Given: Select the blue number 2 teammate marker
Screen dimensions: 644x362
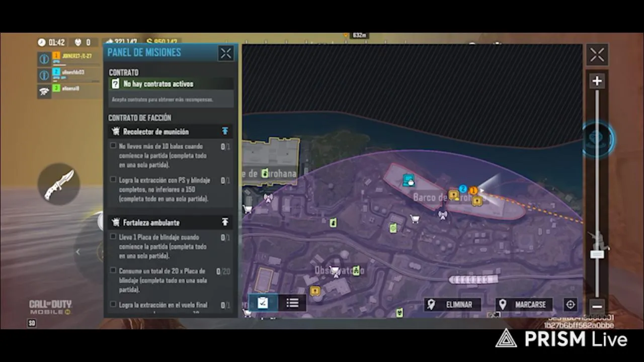Looking at the screenshot, I should [463, 189].
